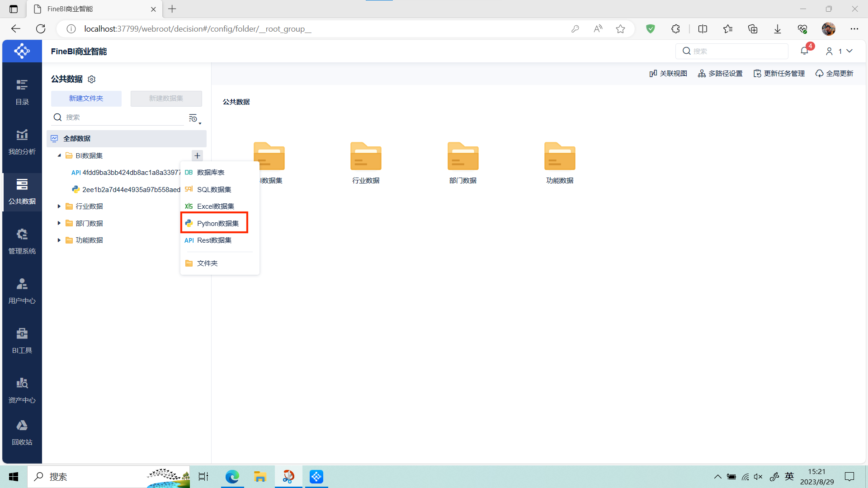
Task: Click the browser back arrow
Action: [x=16, y=29]
